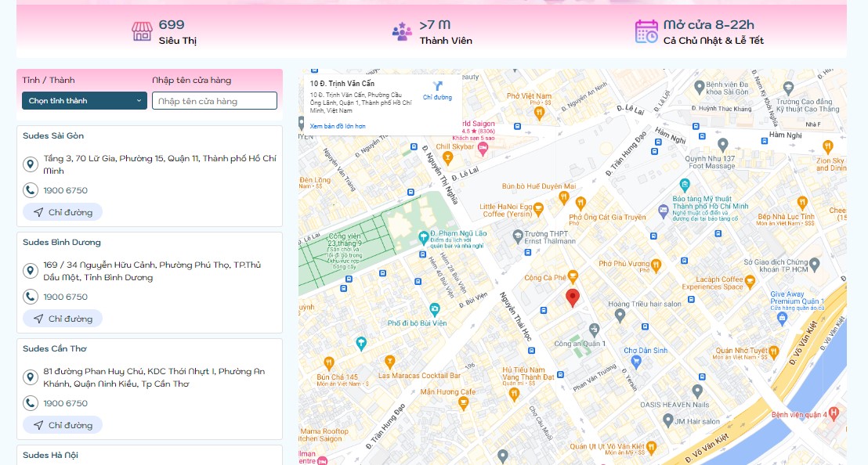Click the Sudes Sài Gòn store title

pyautogui.click(x=53, y=136)
